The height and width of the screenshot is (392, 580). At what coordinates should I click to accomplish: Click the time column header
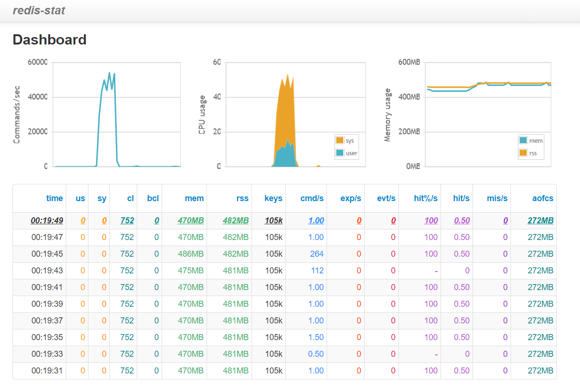(54, 198)
